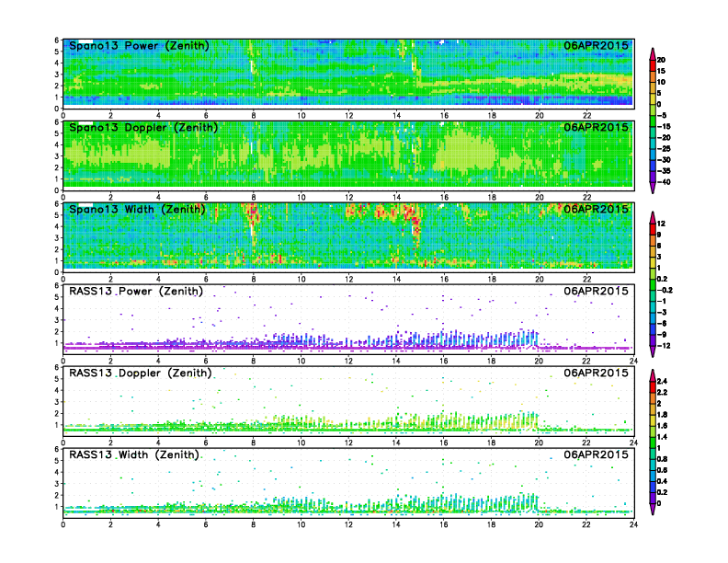728x563 pixels.
Task: Click the "-25" label on the first colorbar
Action: point(664,149)
